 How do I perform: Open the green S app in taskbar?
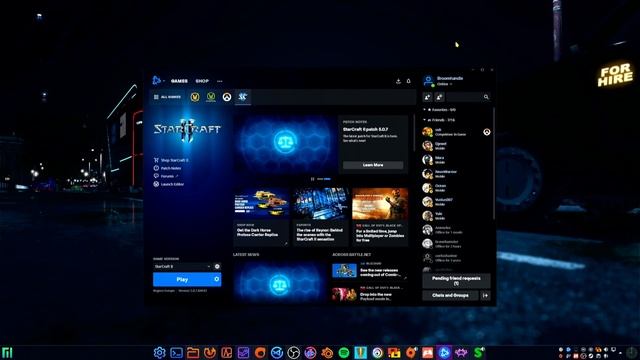(x=479, y=352)
